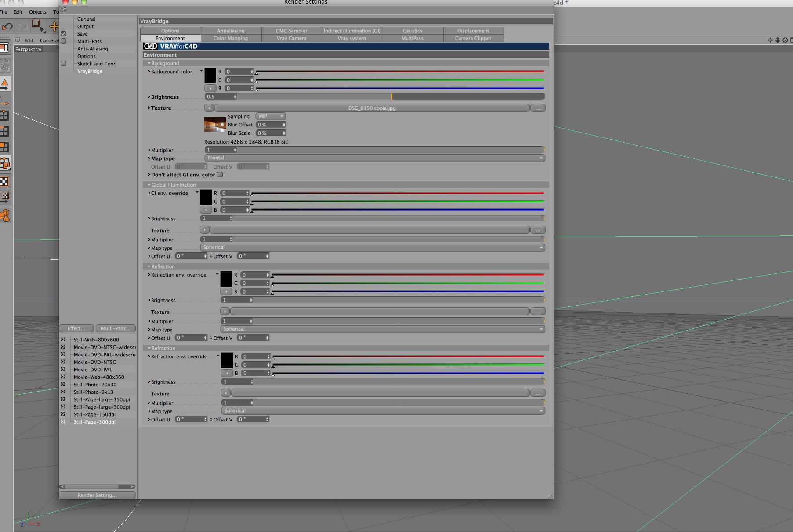Image resolution: width=793 pixels, height=532 pixels.
Task: Enable the Sketch and Toon checkbox
Action: 64,64
